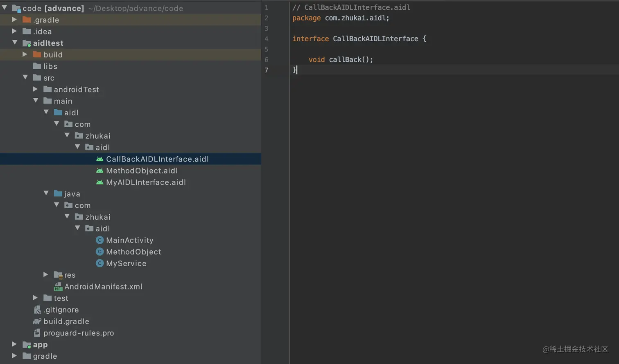Collapse the aidl source folder arrow under main
The height and width of the screenshot is (364, 619).
pyautogui.click(x=46, y=112)
